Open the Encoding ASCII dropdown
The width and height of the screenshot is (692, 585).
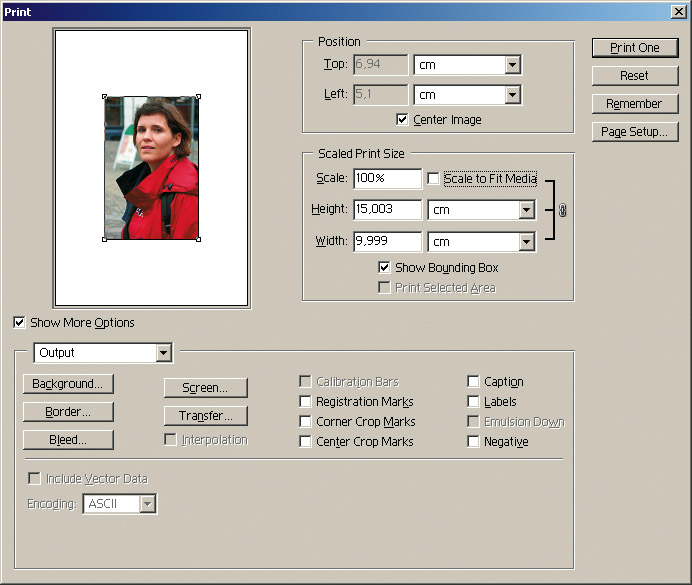tap(147, 504)
